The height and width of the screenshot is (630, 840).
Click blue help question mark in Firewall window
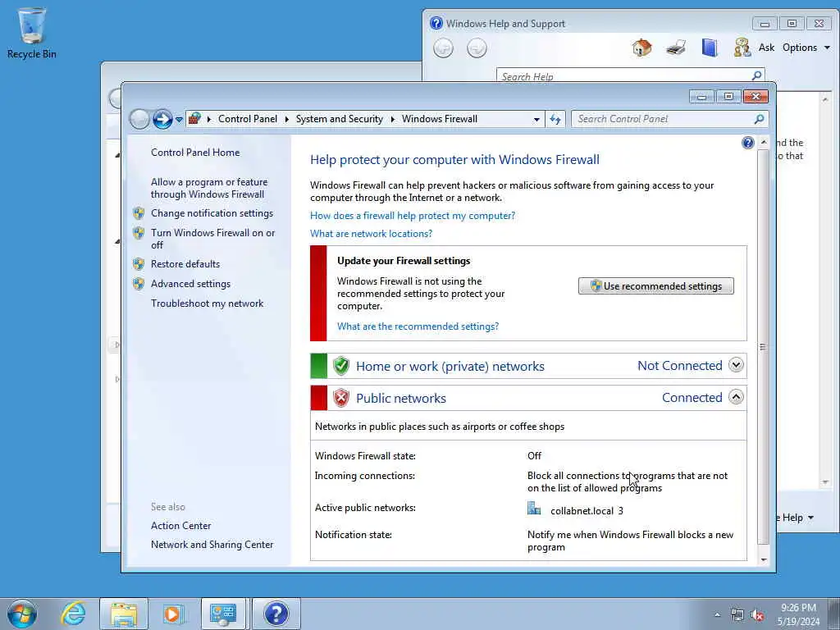tap(748, 143)
